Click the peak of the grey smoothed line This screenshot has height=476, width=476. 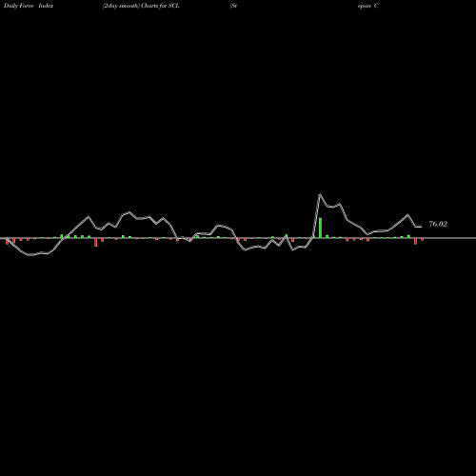tap(320, 194)
